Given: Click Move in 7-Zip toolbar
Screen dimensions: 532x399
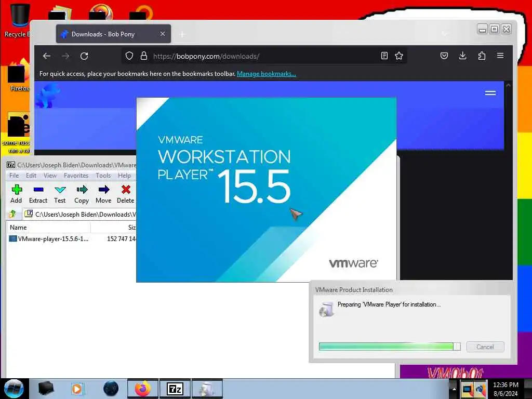Looking at the screenshot, I should pyautogui.click(x=103, y=194).
